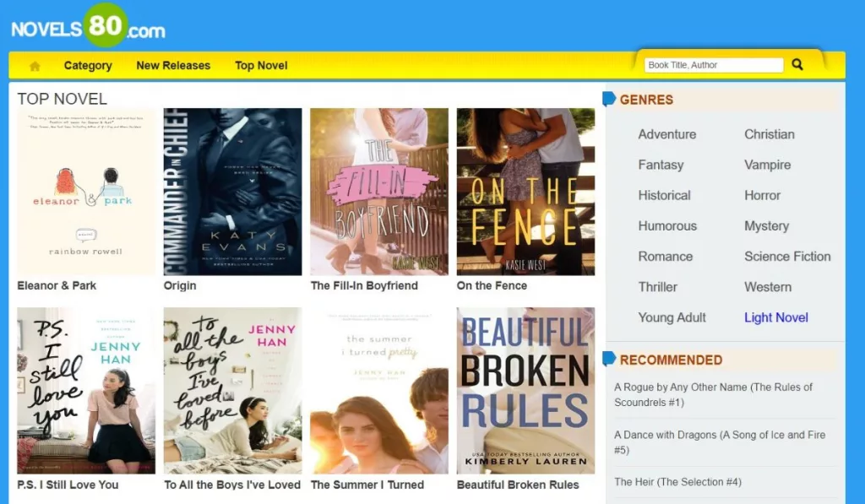Click the P.S. I Still Love You title link
The width and height of the screenshot is (865, 504).
pos(68,485)
